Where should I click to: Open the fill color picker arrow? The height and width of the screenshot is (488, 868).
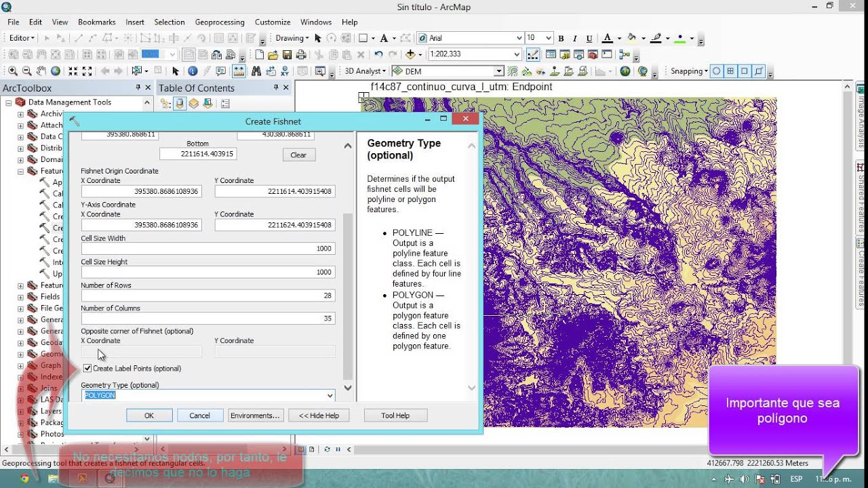[x=643, y=39]
